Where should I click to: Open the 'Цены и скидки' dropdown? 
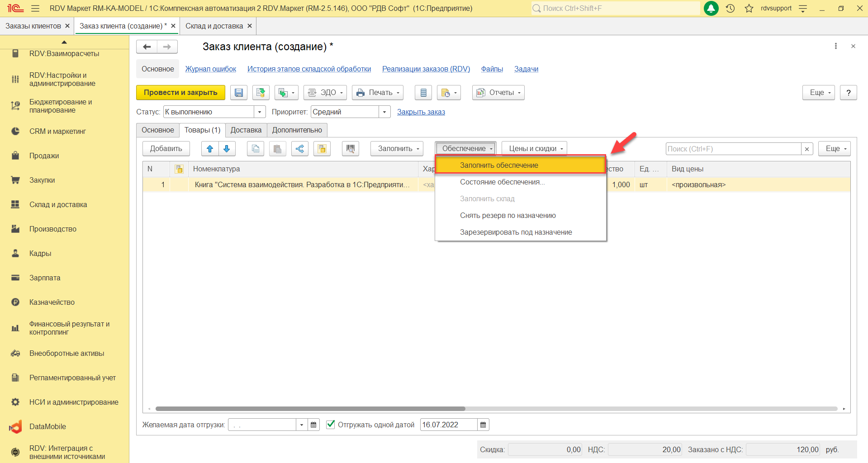(x=534, y=149)
